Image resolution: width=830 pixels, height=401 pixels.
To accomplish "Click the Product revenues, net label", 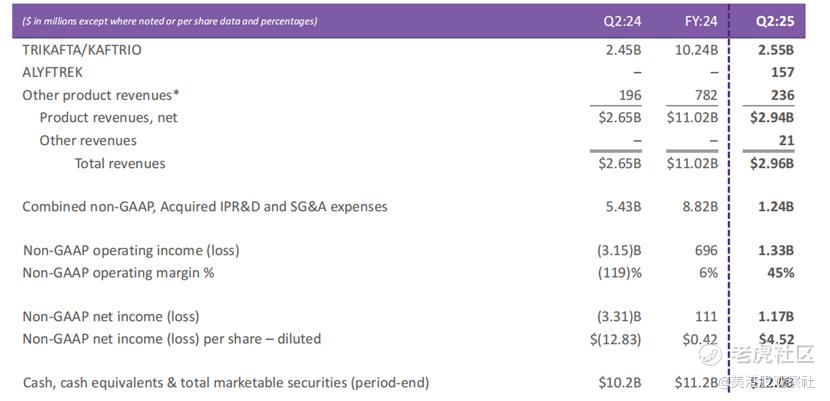I will [109, 117].
